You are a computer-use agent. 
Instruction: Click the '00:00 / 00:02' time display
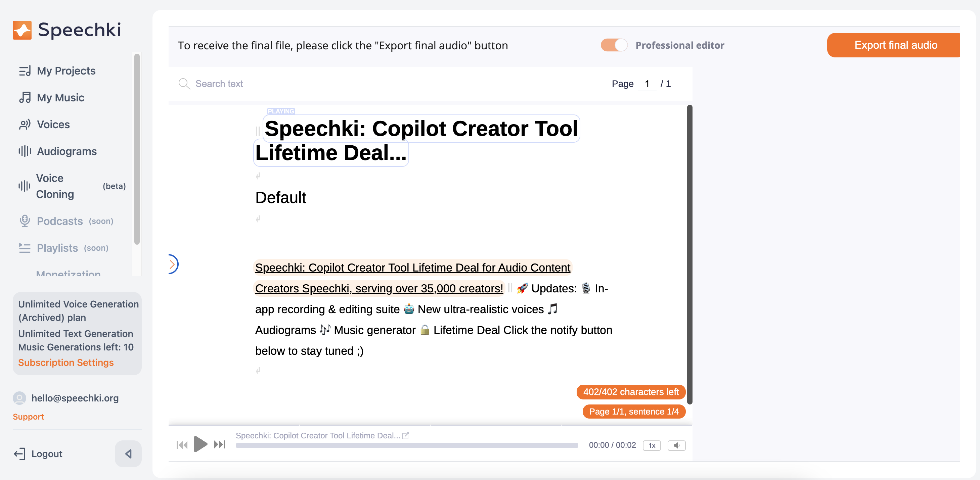pyautogui.click(x=612, y=445)
